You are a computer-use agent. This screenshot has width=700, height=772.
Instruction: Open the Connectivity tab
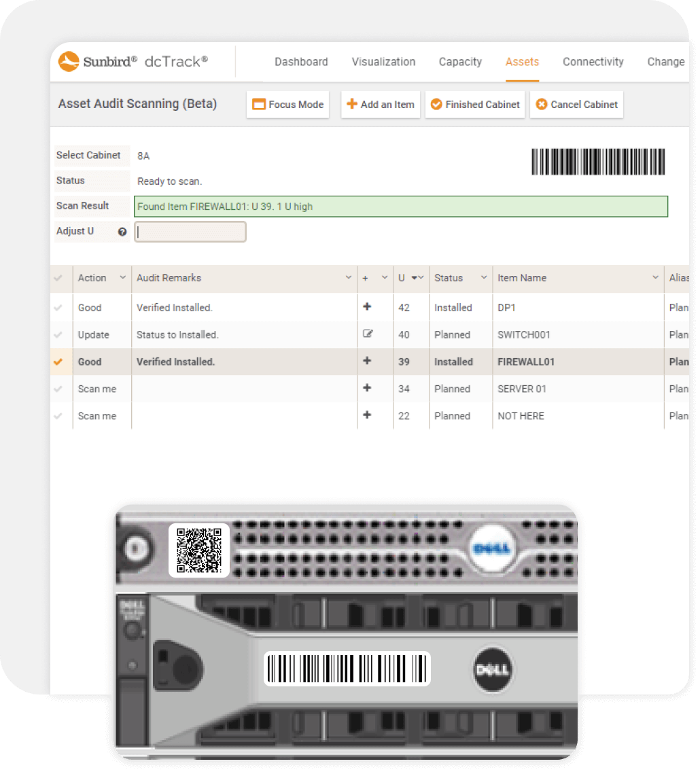click(593, 62)
